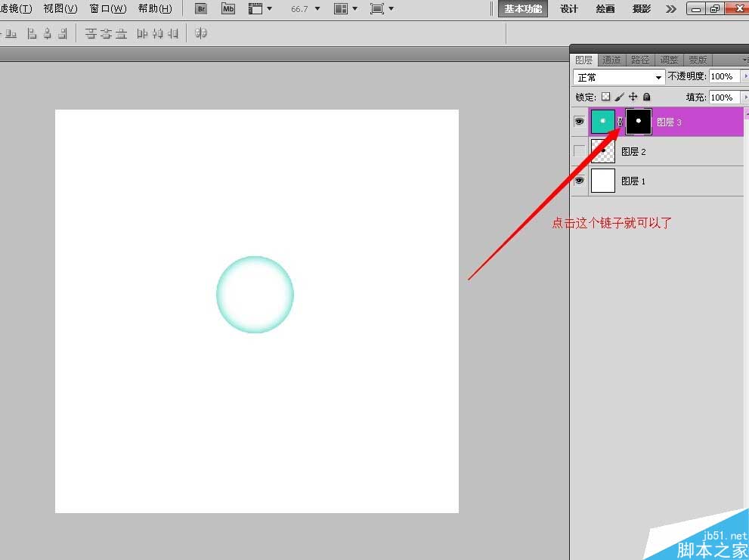749x560 pixels.
Task: Expand the 不透明度 opacity slider arrow
Action: click(x=744, y=76)
